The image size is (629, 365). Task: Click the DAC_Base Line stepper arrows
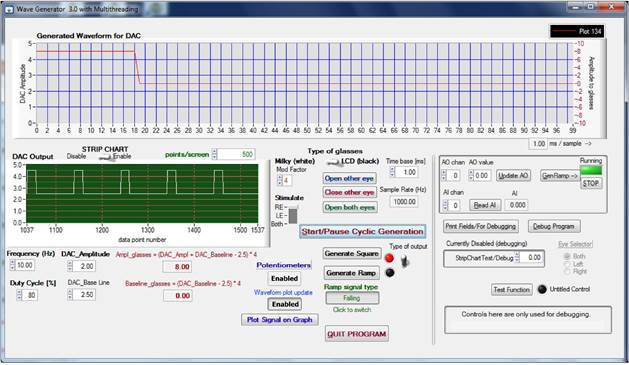(x=70, y=295)
